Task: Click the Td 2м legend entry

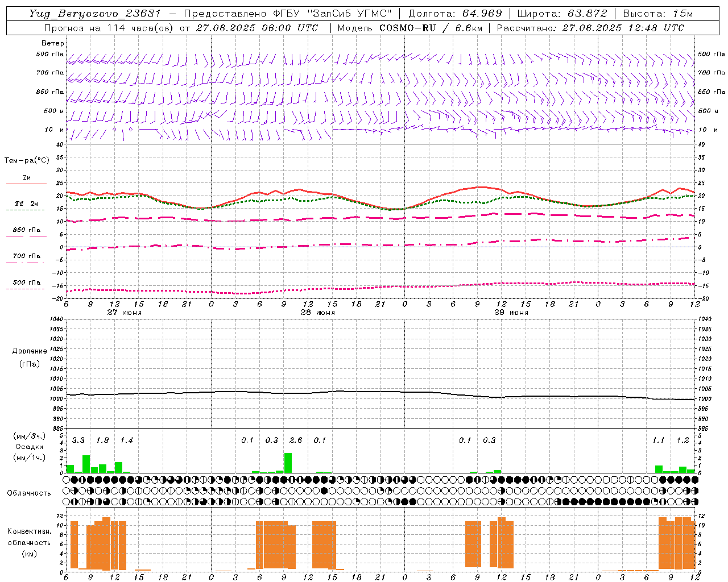Action: coord(26,203)
